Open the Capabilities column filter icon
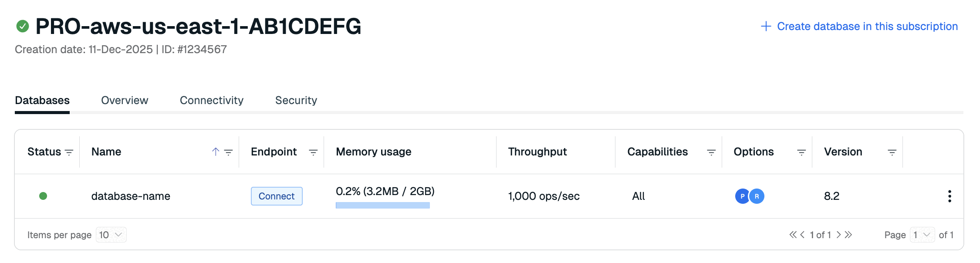The width and height of the screenshot is (980, 263). 711,152
